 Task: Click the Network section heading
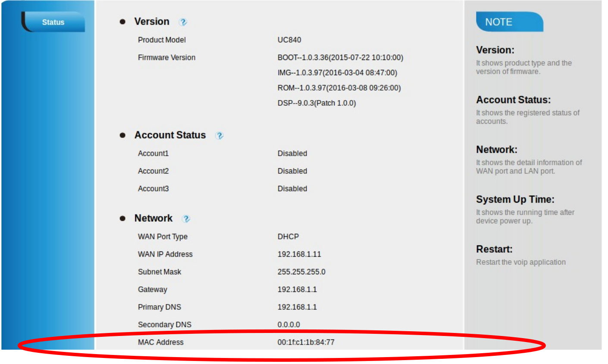coord(154,218)
